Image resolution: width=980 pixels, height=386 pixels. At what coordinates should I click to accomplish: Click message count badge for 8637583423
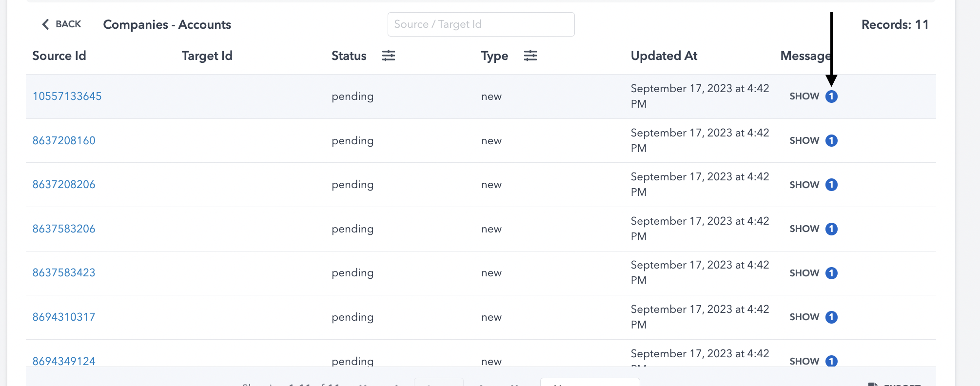coord(831,273)
